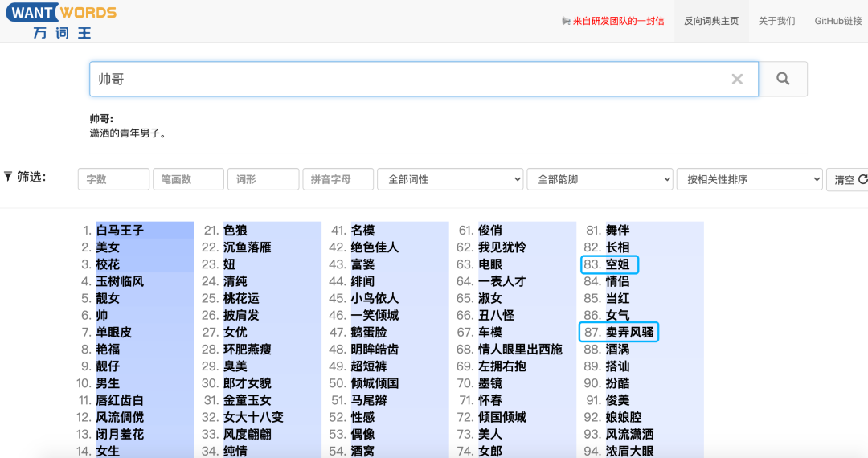
Task: Select the result 风流倜傥
Action: click(x=120, y=417)
